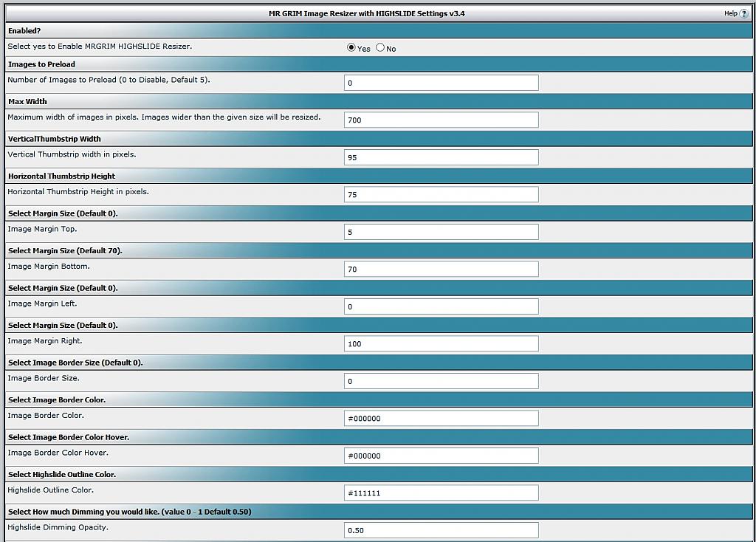Screen dimensions: 756x542
Task: Click the 'Image Border Color.' label
Action: [46, 415]
